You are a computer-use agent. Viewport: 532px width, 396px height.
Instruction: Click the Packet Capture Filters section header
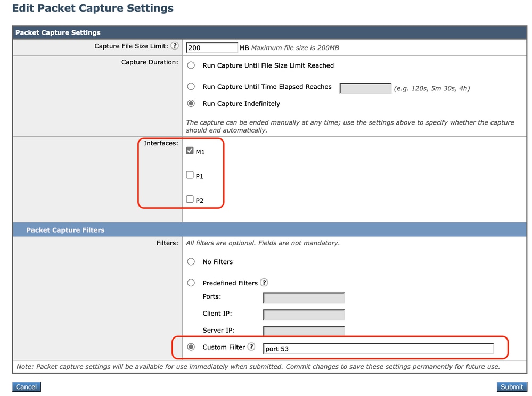(269, 230)
